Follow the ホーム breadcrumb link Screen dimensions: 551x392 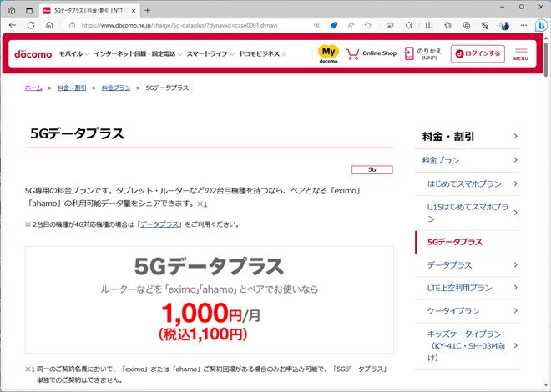tap(33, 88)
